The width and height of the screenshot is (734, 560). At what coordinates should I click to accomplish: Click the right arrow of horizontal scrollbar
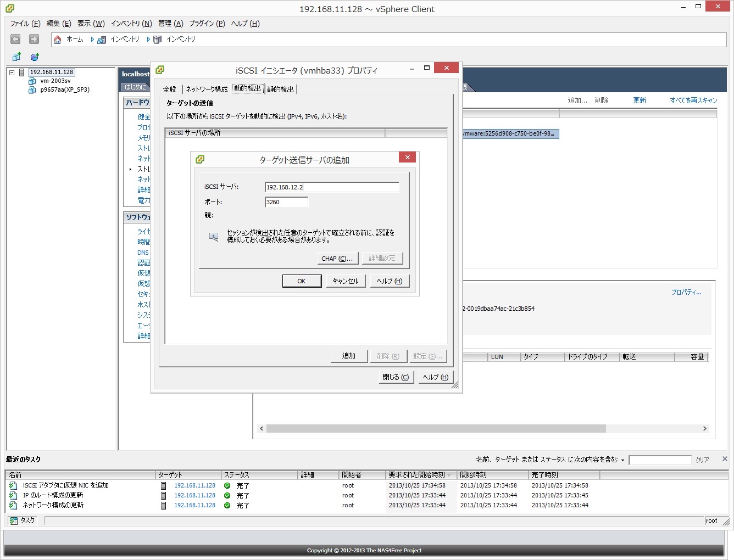(x=705, y=429)
